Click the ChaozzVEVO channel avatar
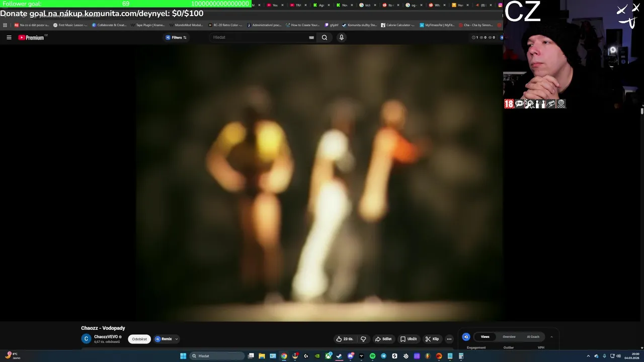Viewport: 644px width, 362px height. coord(86,339)
